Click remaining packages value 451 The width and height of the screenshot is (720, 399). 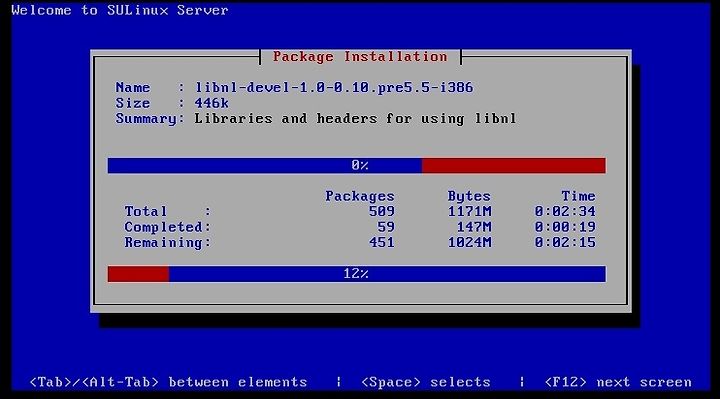[382, 242]
